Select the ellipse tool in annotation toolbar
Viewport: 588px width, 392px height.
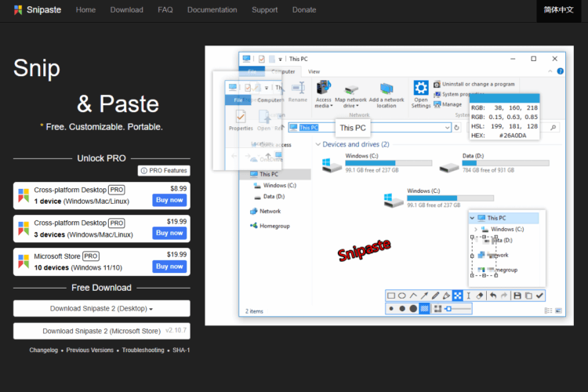point(401,296)
